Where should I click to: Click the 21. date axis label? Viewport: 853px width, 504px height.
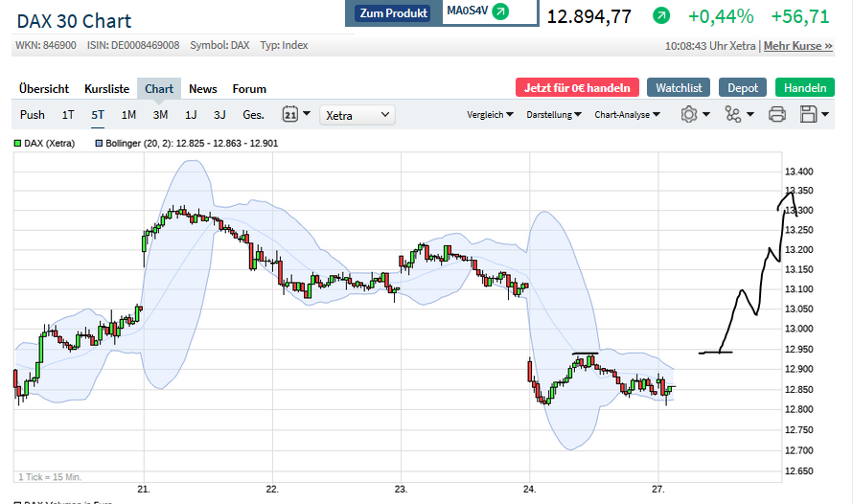click(144, 490)
